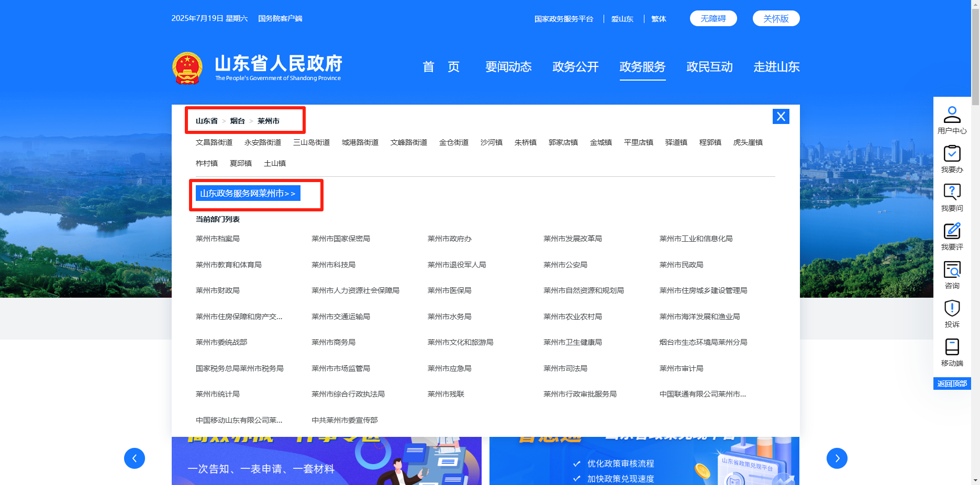Click the 咨询 search document icon
Viewport: 980px width, 485px height.
coord(952,270)
